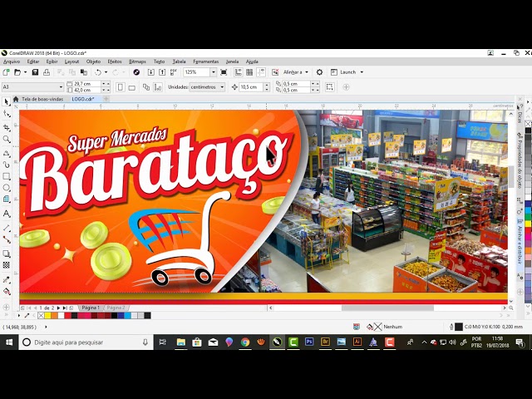
Task: Click quick customize plus on property bar
Action: click(346, 87)
